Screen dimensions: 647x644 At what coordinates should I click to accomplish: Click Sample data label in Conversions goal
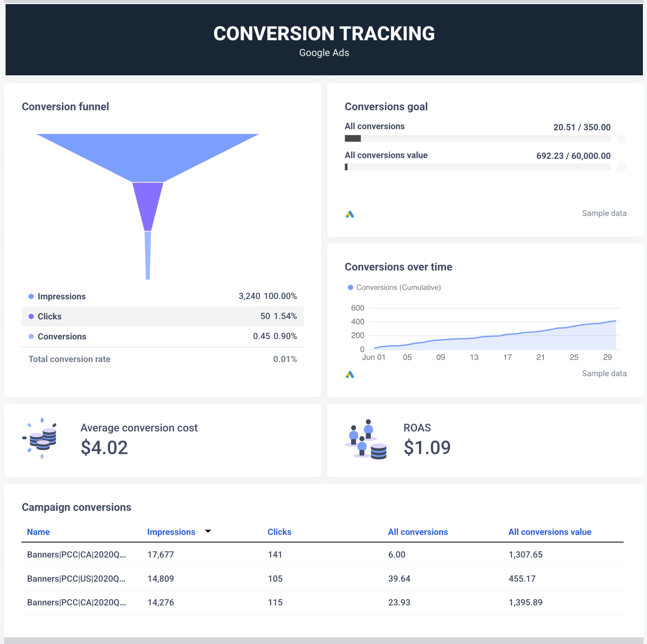(x=604, y=213)
